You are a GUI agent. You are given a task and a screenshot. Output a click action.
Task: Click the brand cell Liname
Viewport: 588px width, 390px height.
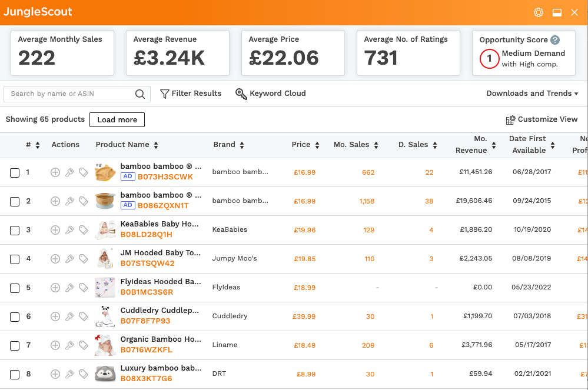click(x=225, y=345)
